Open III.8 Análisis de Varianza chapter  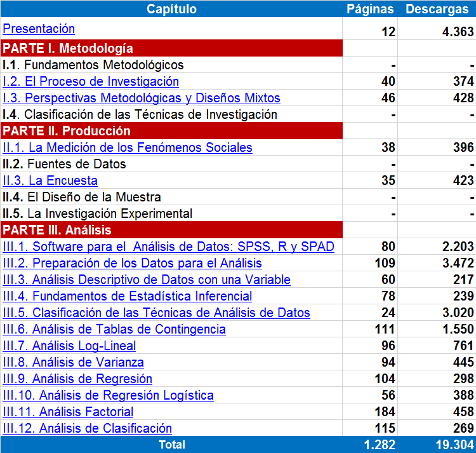(x=73, y=362)
